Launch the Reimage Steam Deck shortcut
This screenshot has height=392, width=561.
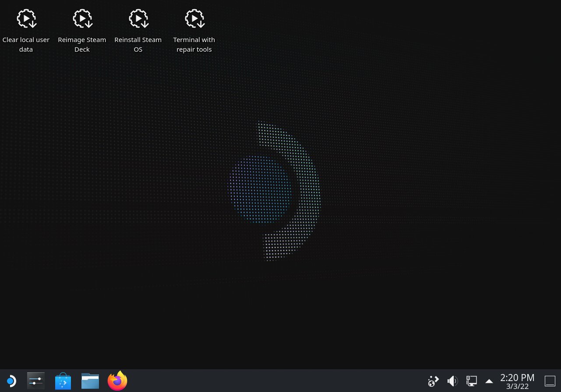pyautogui.click(x=82, y=31)
